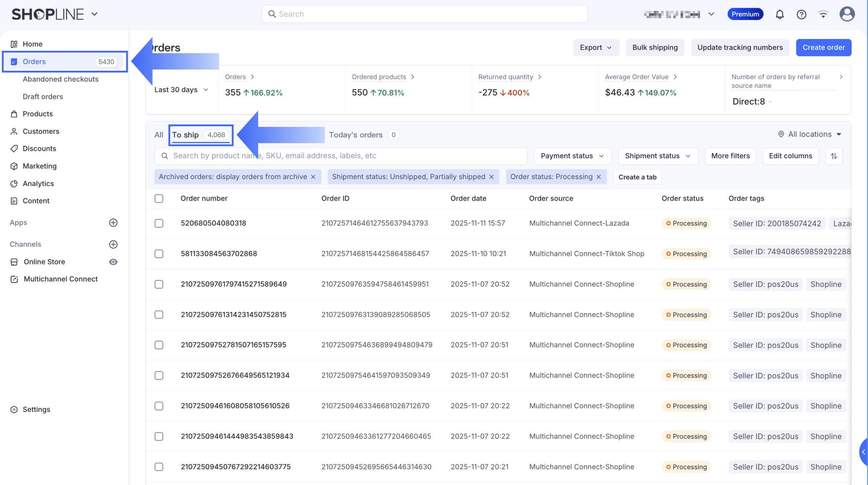The width and height of the screenshot is (868, 485).
Task: Expand the Export dropdown
Action: [595, 48]
